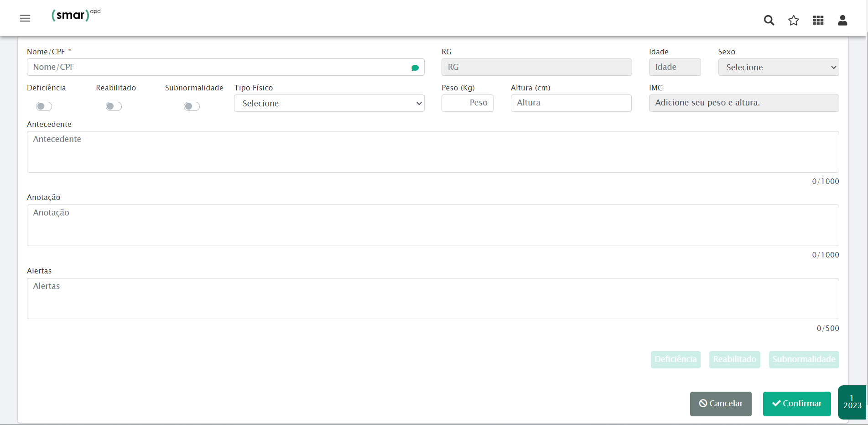Open the search magnifier icon
The height and width of the screenshot is (425, 868).
coord(769,20)
